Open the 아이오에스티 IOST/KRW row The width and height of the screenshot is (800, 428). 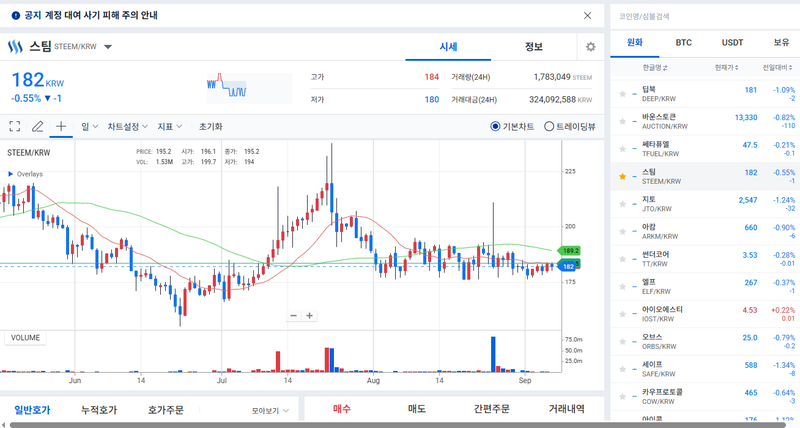pos(705,314)
